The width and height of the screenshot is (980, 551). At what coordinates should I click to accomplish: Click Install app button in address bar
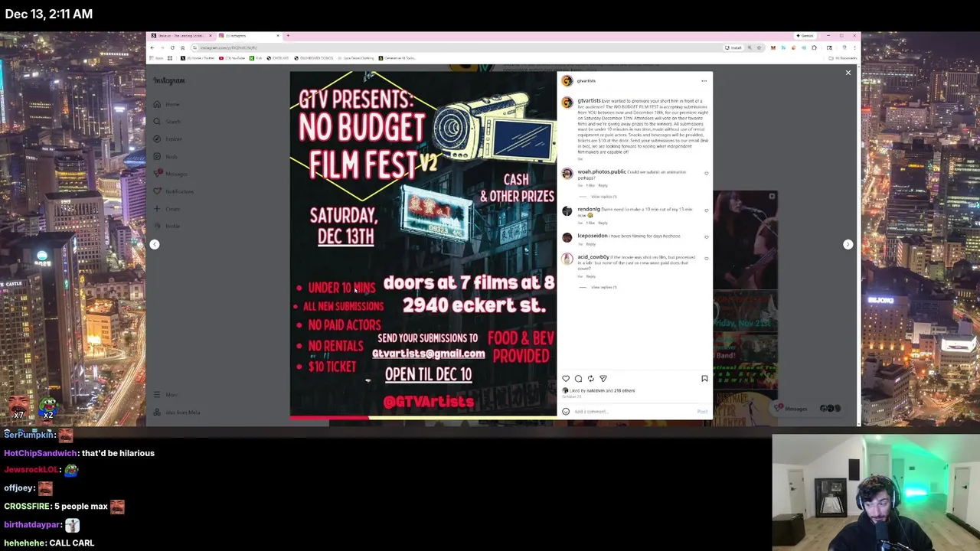click(x=733, y=47)
